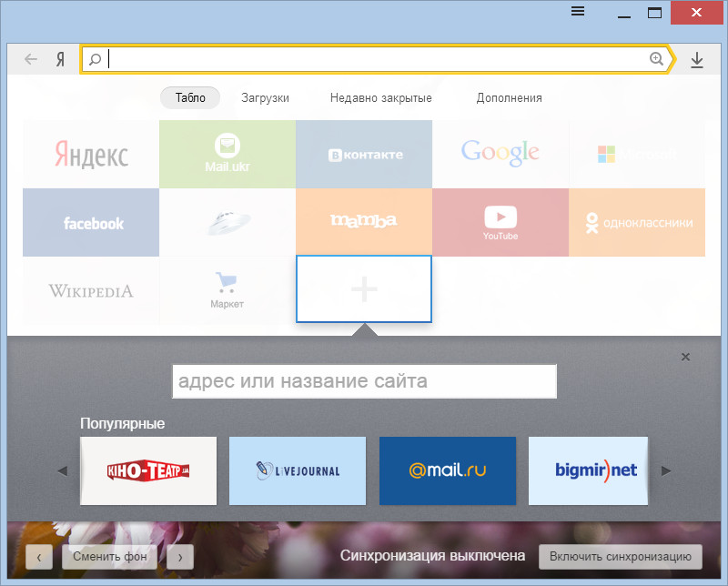Add the bigmir)net popular site
The width and height of the screenshot is (728, 586).
pos(588,470)
